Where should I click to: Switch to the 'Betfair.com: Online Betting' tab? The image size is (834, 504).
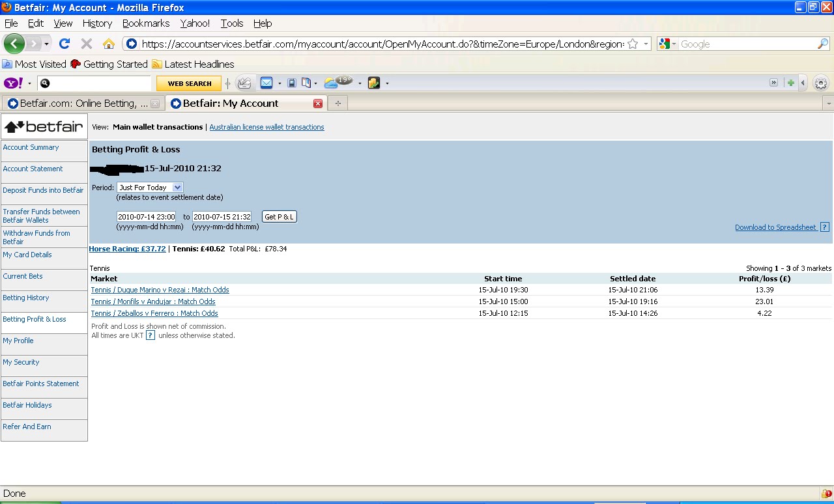pos(82,104)
